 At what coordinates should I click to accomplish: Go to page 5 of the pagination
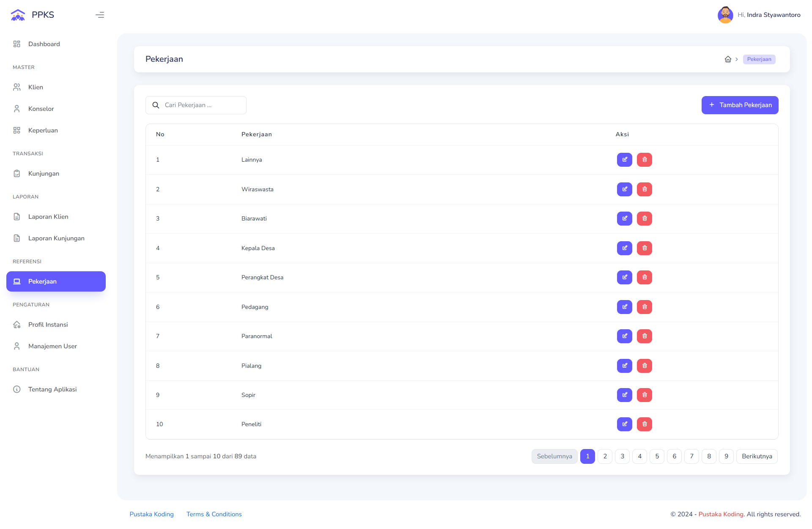click(657, 456)
